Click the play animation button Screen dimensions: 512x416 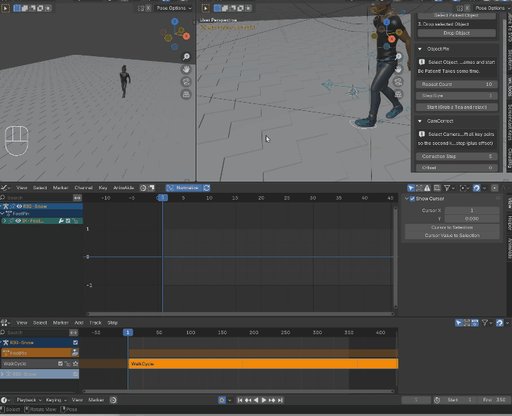pos(264,400)
